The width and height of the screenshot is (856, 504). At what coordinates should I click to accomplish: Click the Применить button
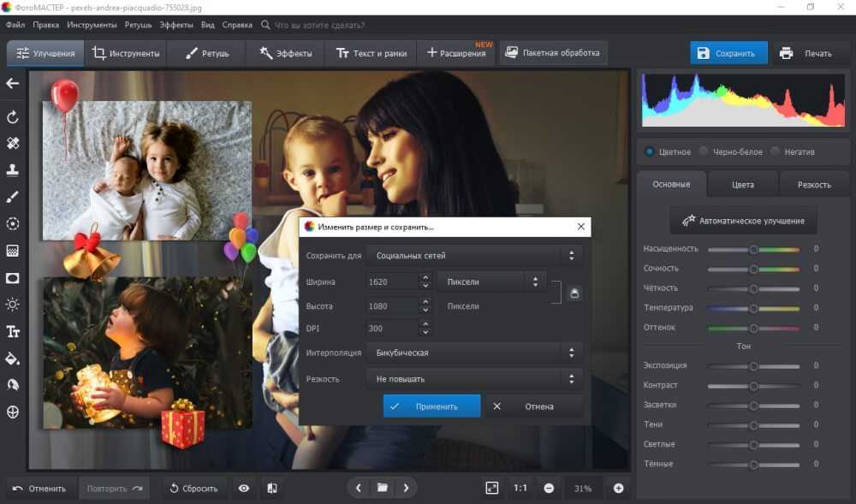point(431,406)
